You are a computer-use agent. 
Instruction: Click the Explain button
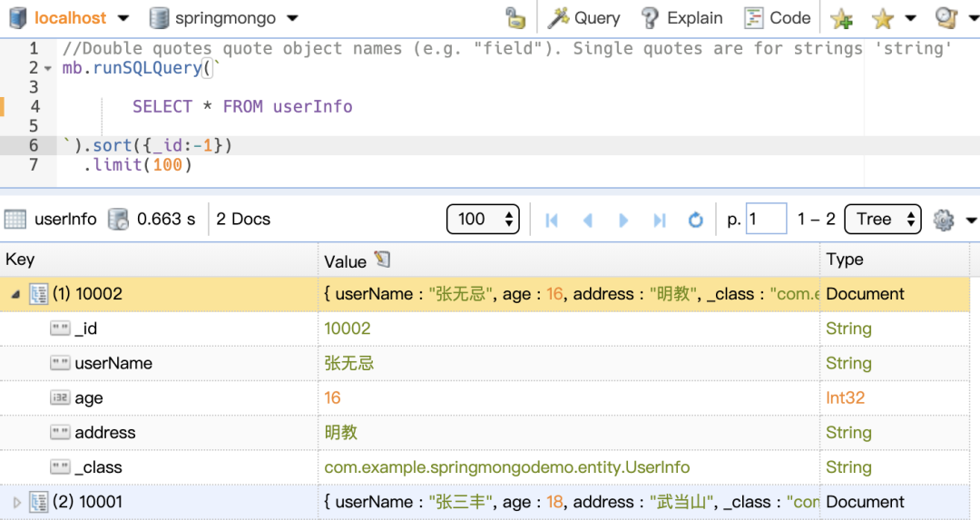point(681,18)
